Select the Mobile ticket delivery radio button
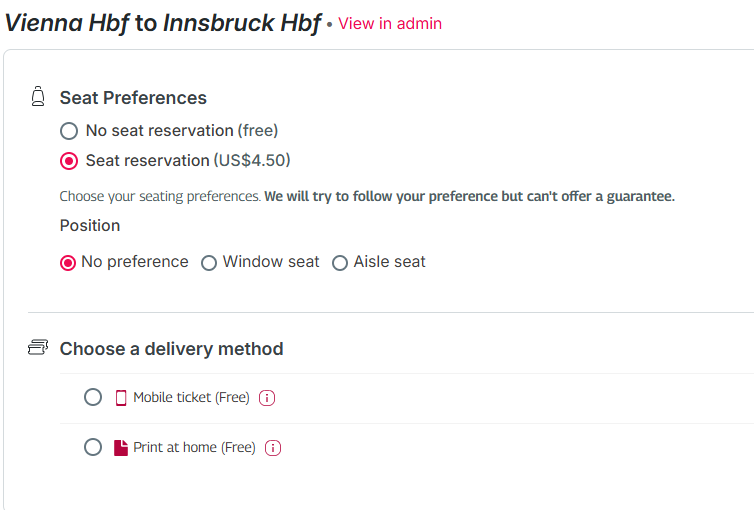Screen dimensions: 754x510 pos(93,397)
